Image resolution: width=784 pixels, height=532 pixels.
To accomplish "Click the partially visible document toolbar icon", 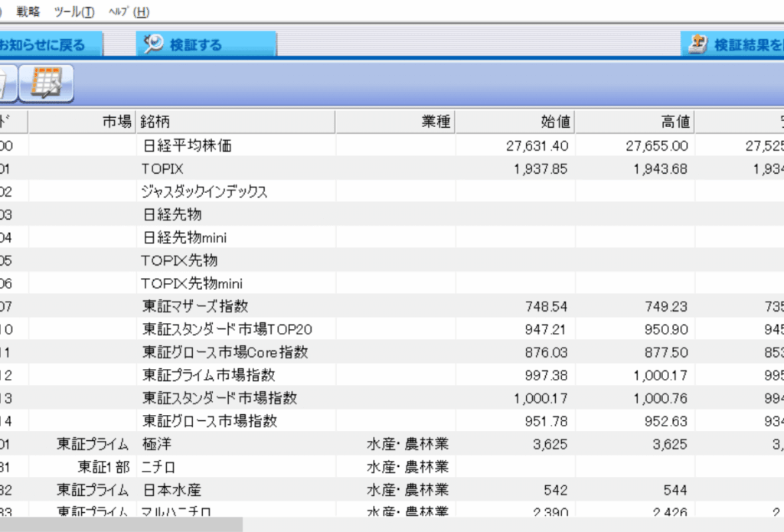I will (x=5, y=83).
